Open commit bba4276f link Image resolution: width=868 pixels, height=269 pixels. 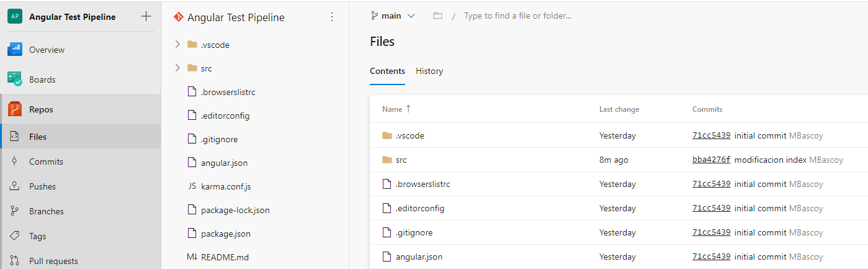tap(711, 160)
